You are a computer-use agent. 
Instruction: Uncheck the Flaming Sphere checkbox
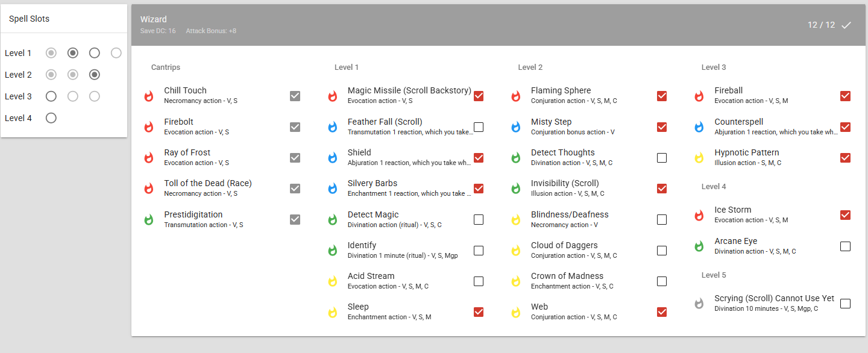pos(662,96)
